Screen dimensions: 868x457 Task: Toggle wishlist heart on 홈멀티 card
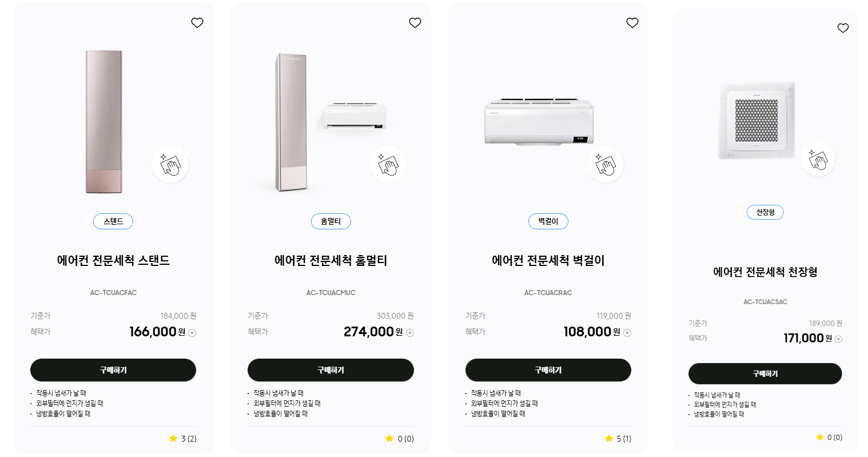(415, 23)
